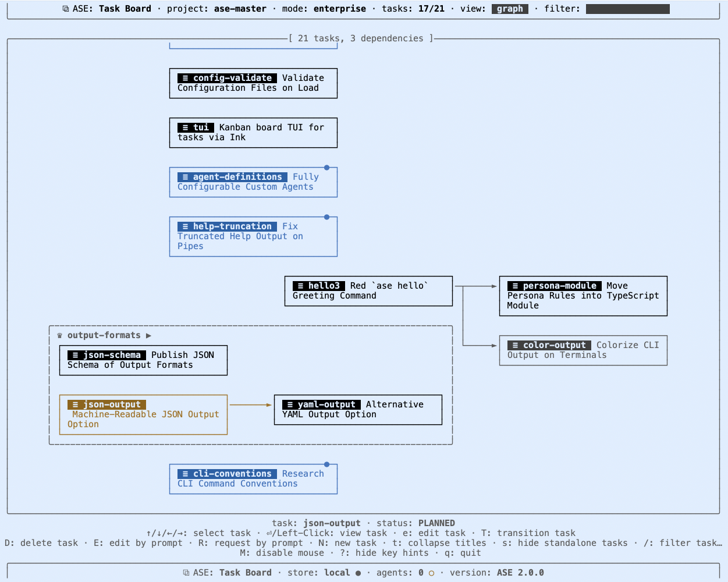Click 'version: ASE 2.0.0' in footer
This screenshot has height=582, width=728.
pyautogui.click(x=497, y=573)
